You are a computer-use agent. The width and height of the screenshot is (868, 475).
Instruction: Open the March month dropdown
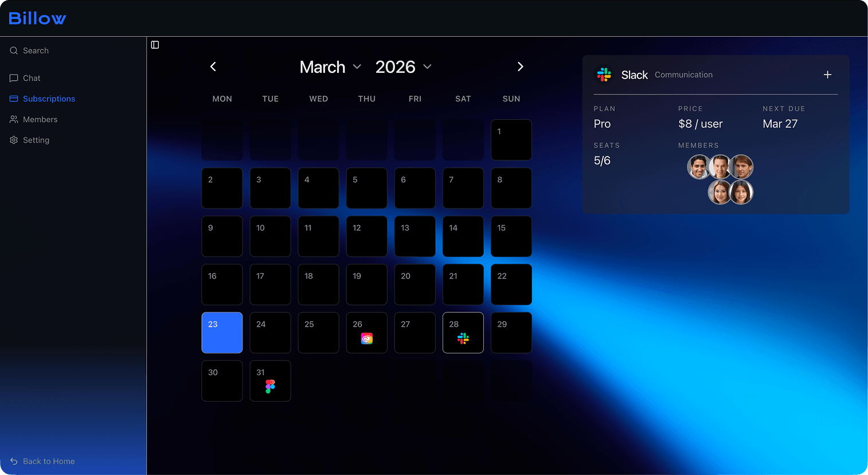point(331,66)
